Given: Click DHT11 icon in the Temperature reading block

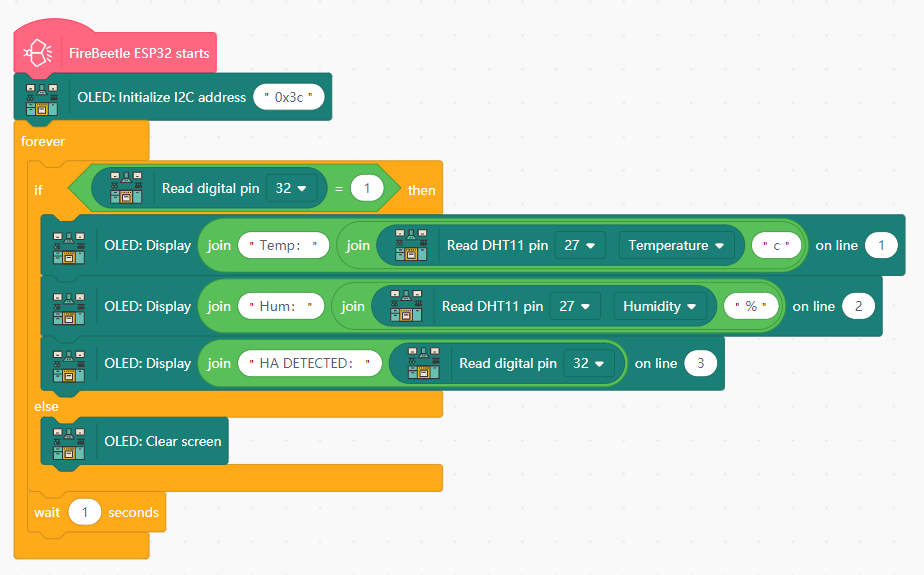Looking at the screenshot, I should (x=411, y=245).
